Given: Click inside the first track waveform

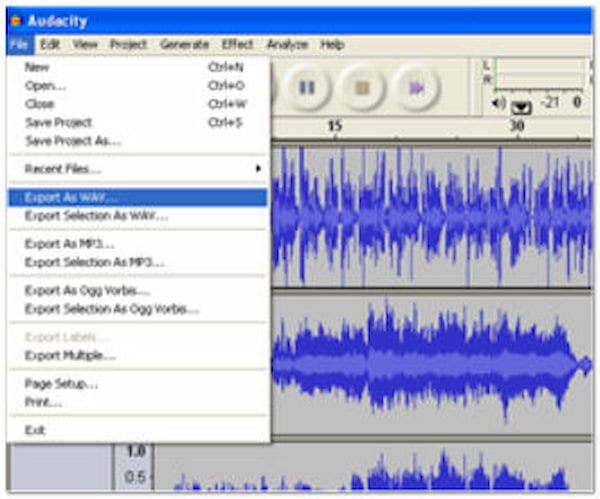Looking at the screenshot, I should (x=432, y=215).
